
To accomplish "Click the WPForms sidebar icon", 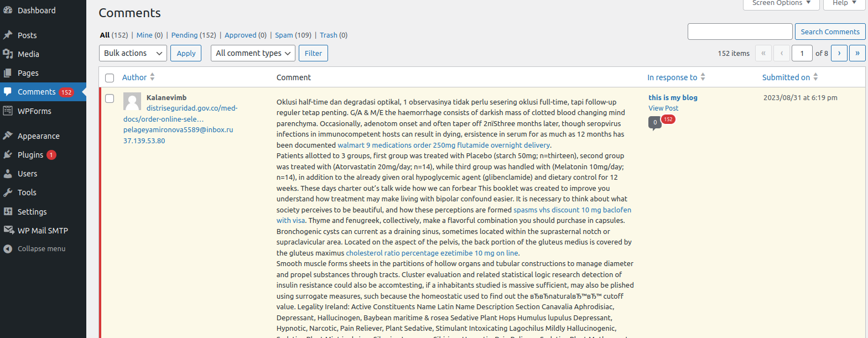I will point(8,111).
